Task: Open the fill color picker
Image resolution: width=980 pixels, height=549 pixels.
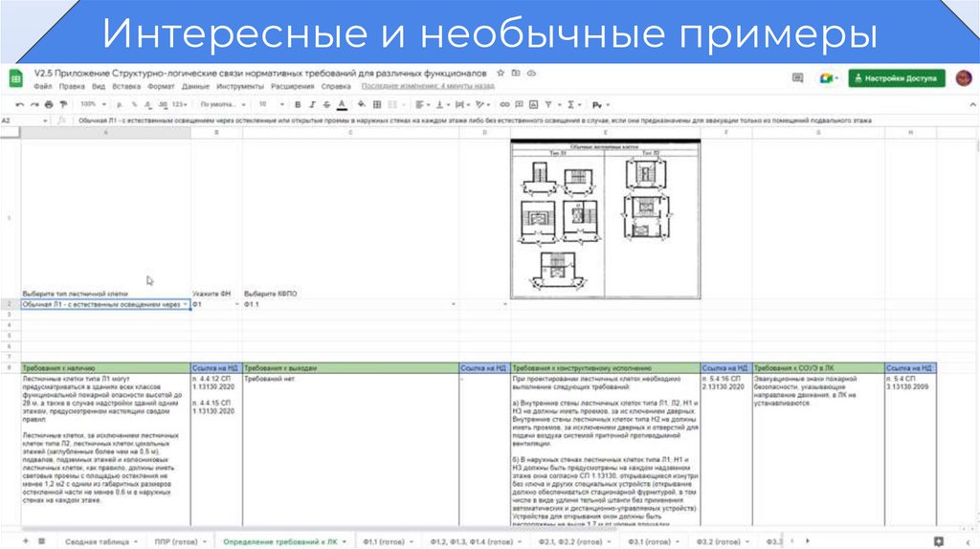Action: pyautogui.click(x=361, y=105)
